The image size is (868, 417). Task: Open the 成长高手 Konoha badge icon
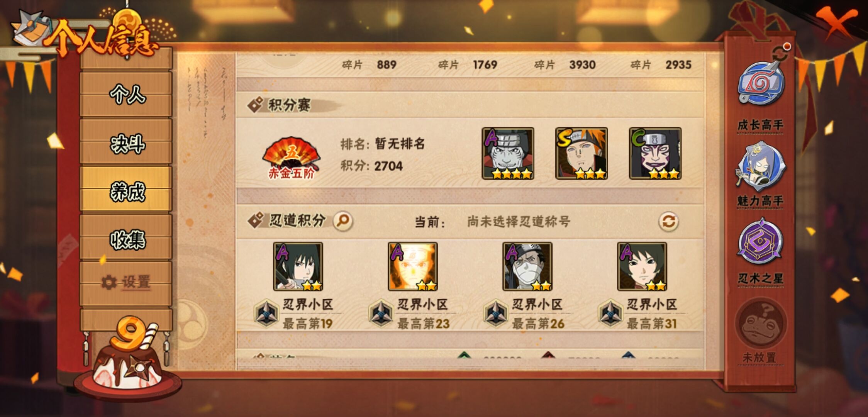[761, 84]
